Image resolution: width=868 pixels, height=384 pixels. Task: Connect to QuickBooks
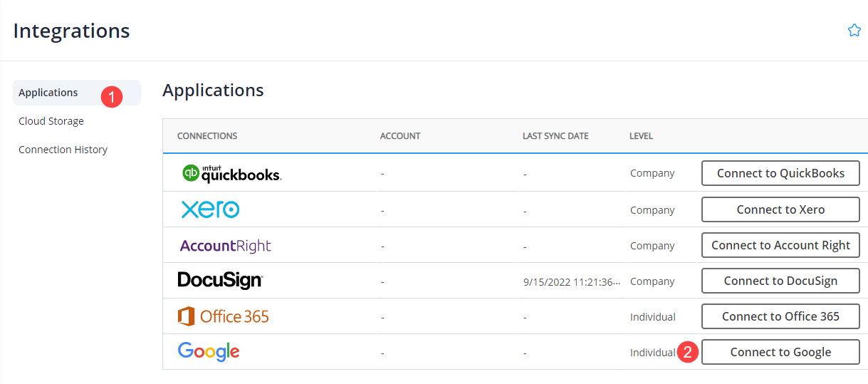coord(780,173)
